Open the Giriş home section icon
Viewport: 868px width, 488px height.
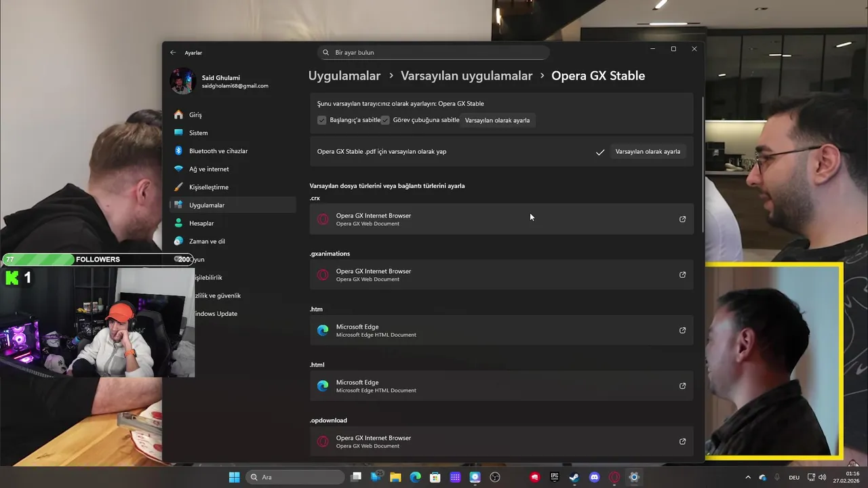(178, 115)
